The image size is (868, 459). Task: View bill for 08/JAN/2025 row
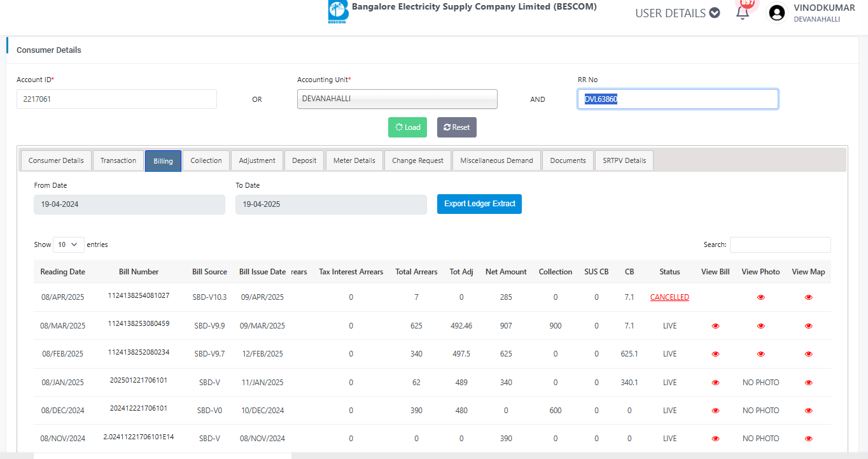pos(715,383)
